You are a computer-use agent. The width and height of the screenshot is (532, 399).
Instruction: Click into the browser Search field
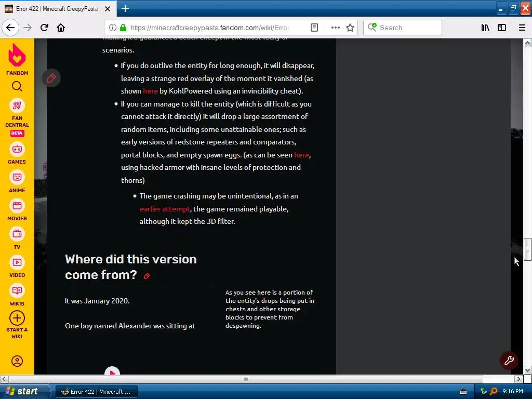tap(403, 28)
